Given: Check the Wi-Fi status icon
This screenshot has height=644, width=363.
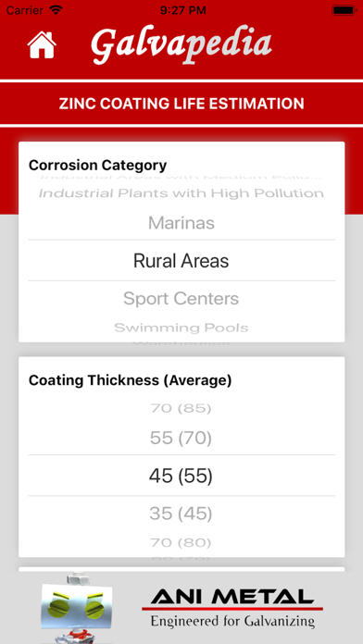Looking at the screenshot, I should pos(56,10).
